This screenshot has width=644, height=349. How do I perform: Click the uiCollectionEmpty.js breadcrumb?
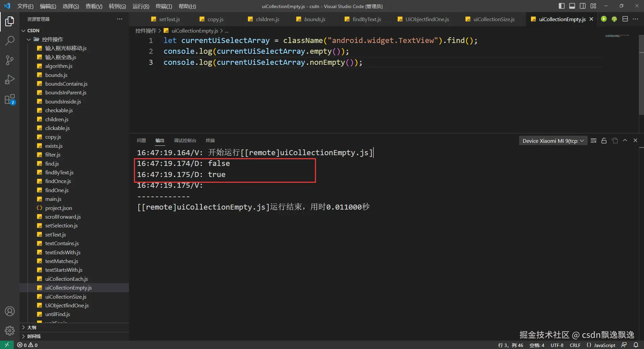coord(195,31)
